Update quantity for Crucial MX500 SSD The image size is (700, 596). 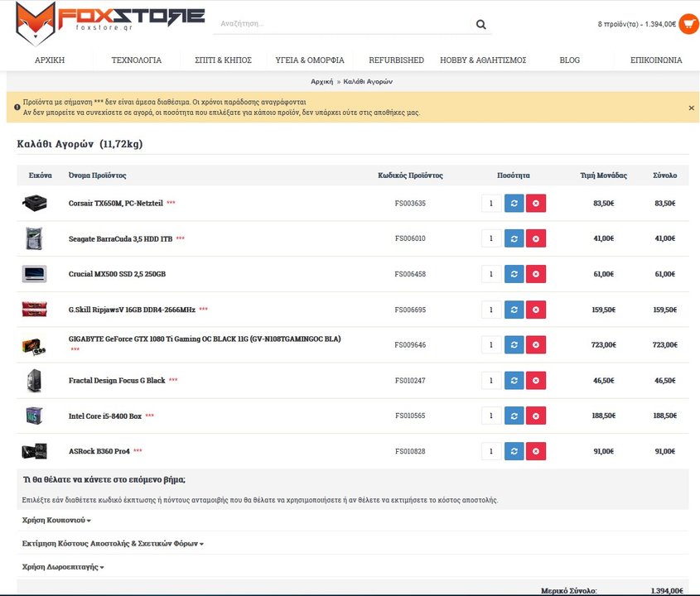514,274
